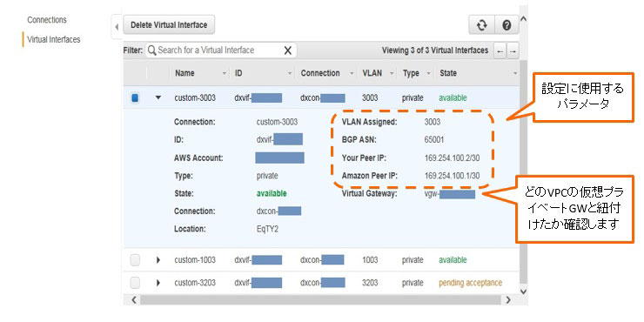This screenshot has width=644, height=322.
Task: Click horizontal scrollbar right arrow
Action: coord(508,300)
